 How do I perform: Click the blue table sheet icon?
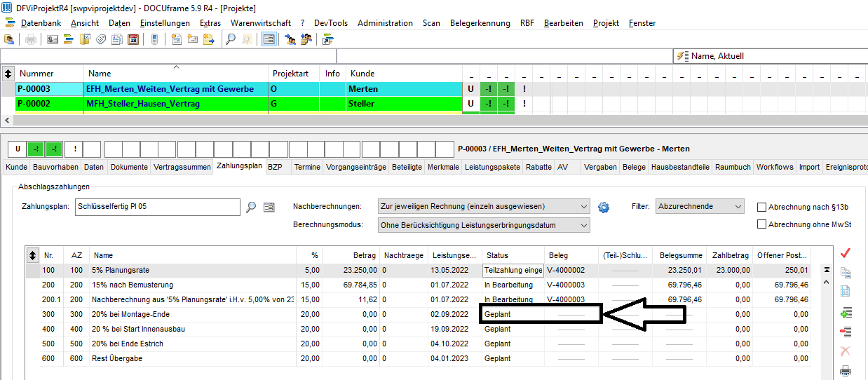846,292
